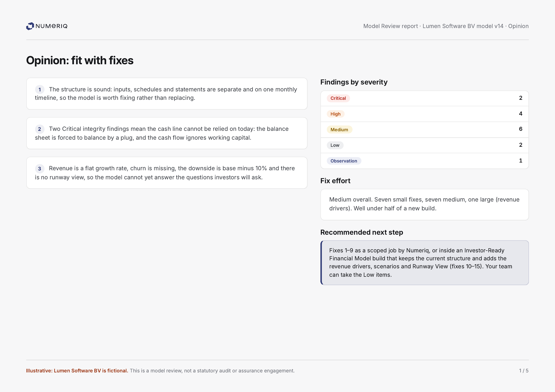The height and width of the screenshot is (392, 555).
Task: Click the 'The structure is sound' paragraph
Action: coord(166,94)
